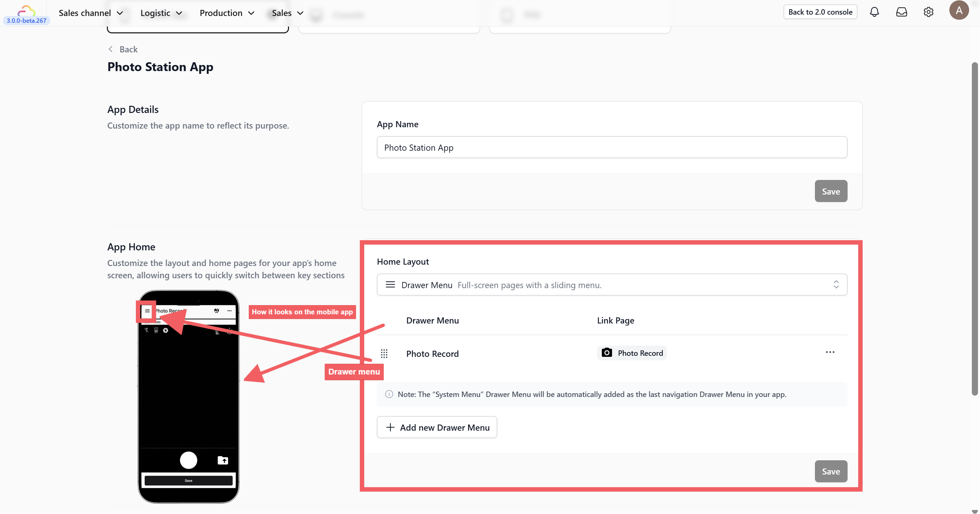Grab Photo Record row drag handle

pos(384,353)
